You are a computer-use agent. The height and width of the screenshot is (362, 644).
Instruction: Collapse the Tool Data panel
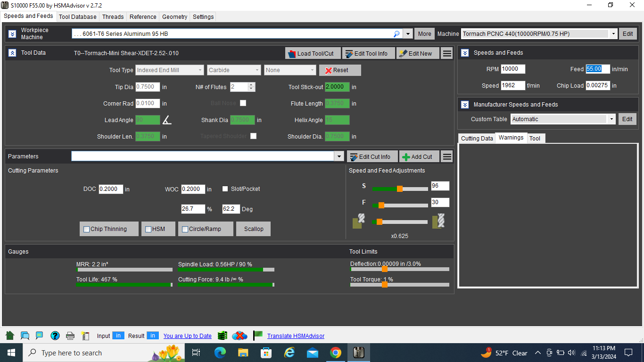click(x=12, y=53)
